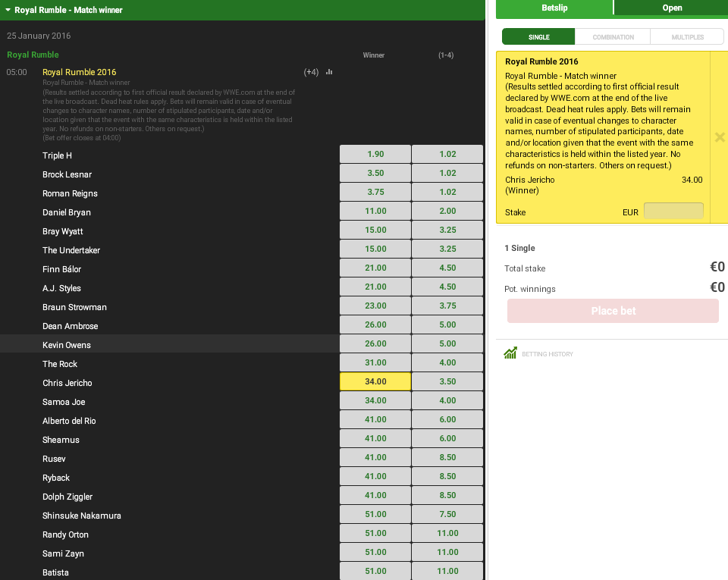Select The Undertaker winner odds 15.00
This screenshot has width=728, height=580.
tap(375, 249)
